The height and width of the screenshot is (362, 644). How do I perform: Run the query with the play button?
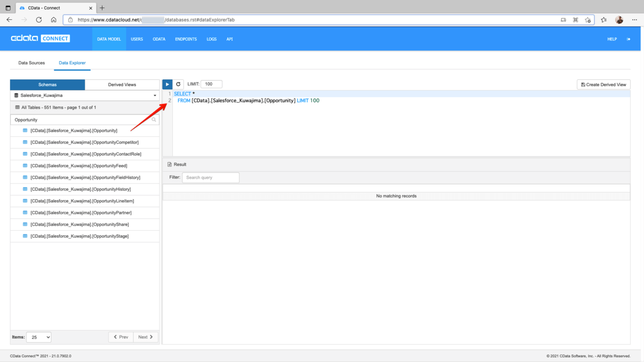pyautogui.click(x=167, y=84)
